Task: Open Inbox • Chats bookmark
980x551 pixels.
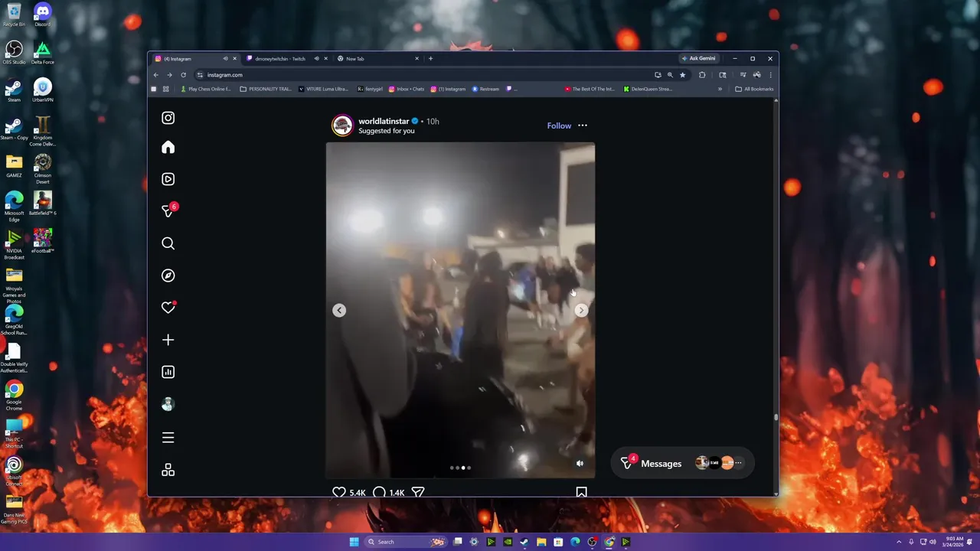Action: point(406,89)
